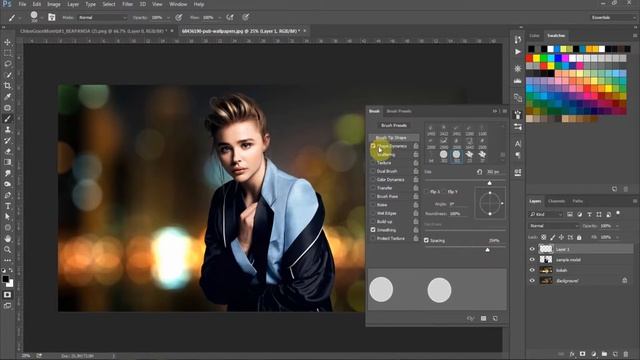
Task: Select the Path Selection tool
Action: pos(7,217)
